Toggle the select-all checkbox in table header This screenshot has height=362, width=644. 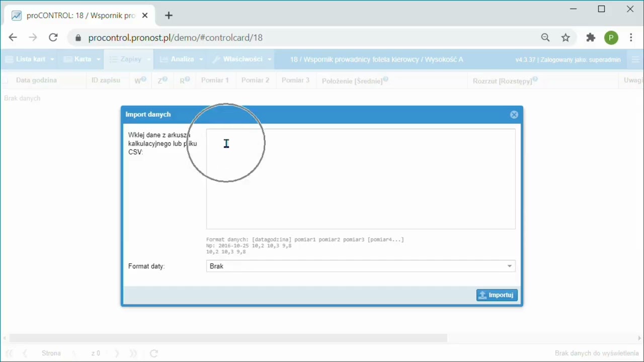6,80
